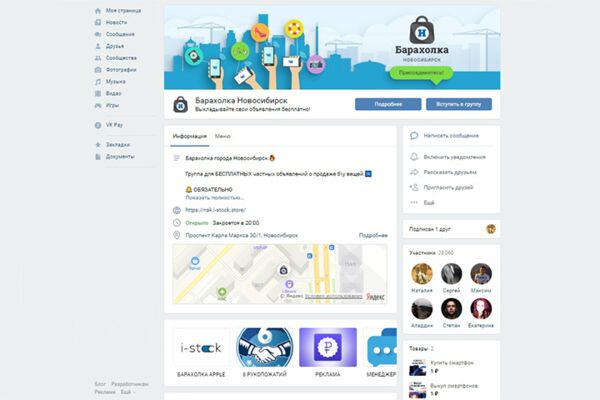Open Подписан 1 друг block
This screenshot has height=400, width=600.
coord(452,229)
